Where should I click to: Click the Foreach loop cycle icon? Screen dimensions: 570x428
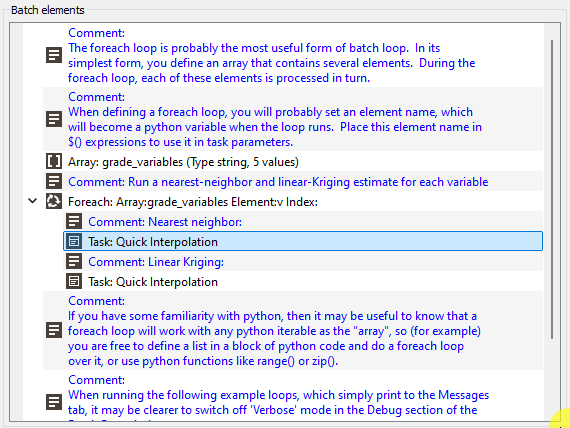pos(54,201)
